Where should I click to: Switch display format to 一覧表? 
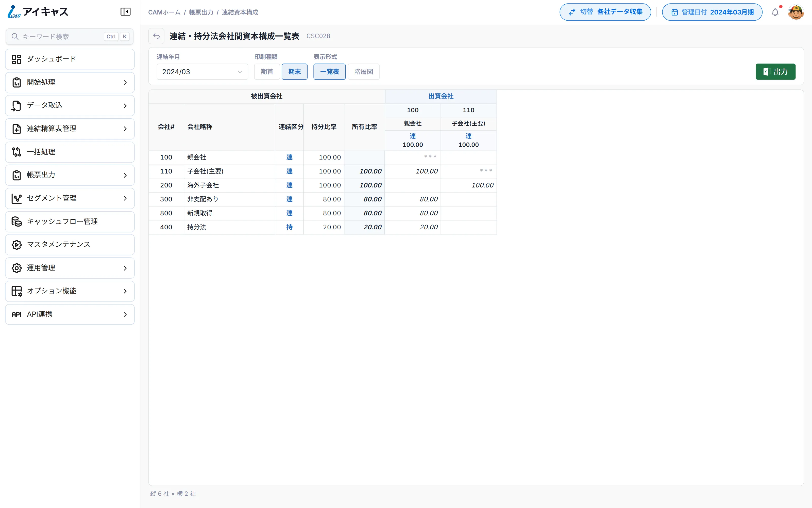330,72
